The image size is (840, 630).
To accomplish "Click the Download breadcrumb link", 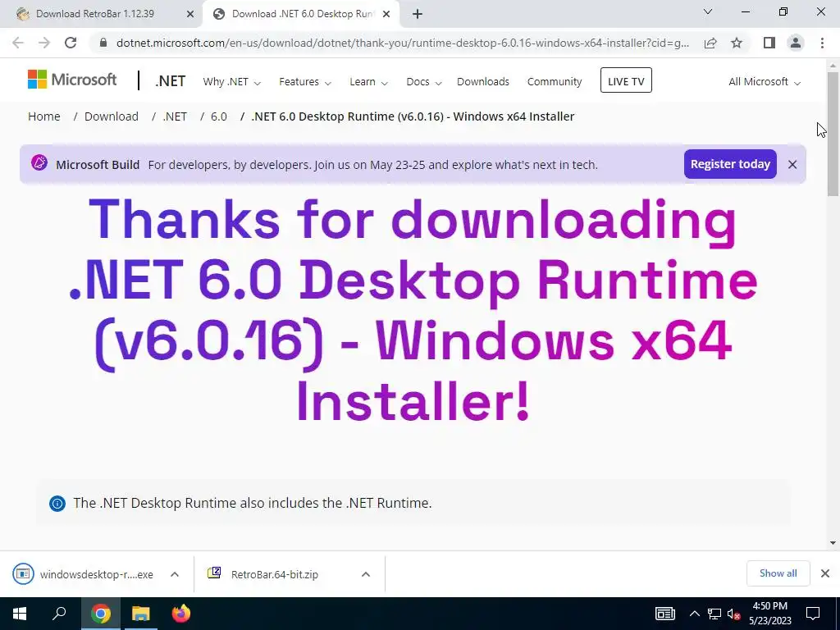I will coord(112,116).
